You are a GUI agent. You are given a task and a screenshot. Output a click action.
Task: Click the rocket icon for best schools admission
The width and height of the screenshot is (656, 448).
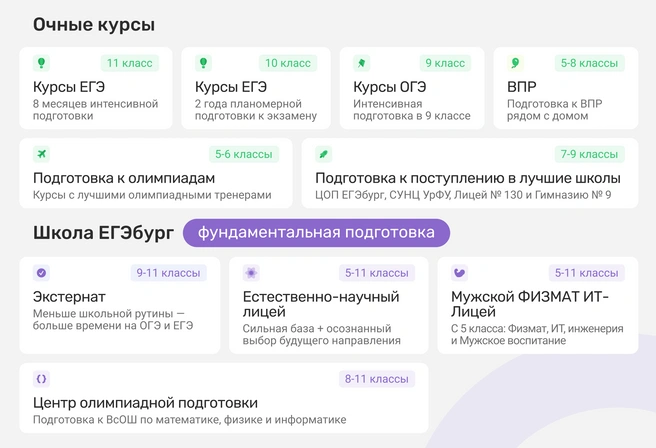tap(323, 154)
